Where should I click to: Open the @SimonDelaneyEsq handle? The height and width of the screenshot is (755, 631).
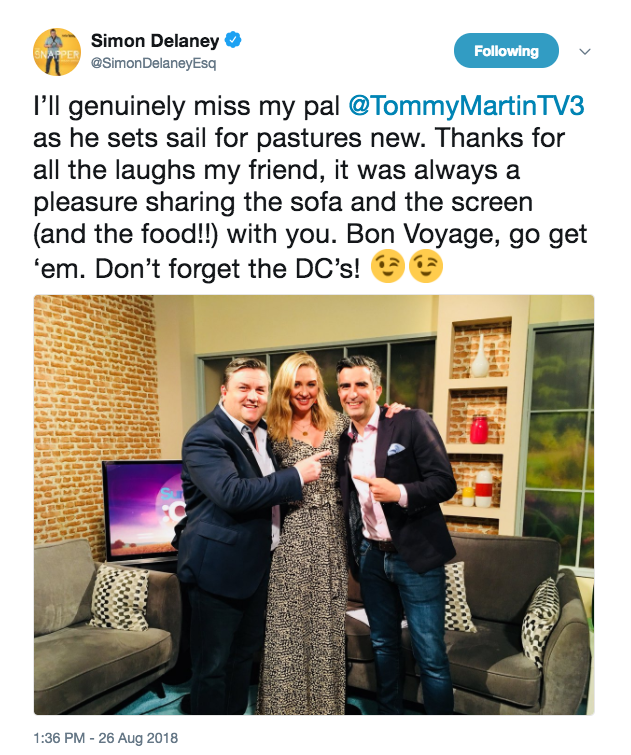point(154,64)
